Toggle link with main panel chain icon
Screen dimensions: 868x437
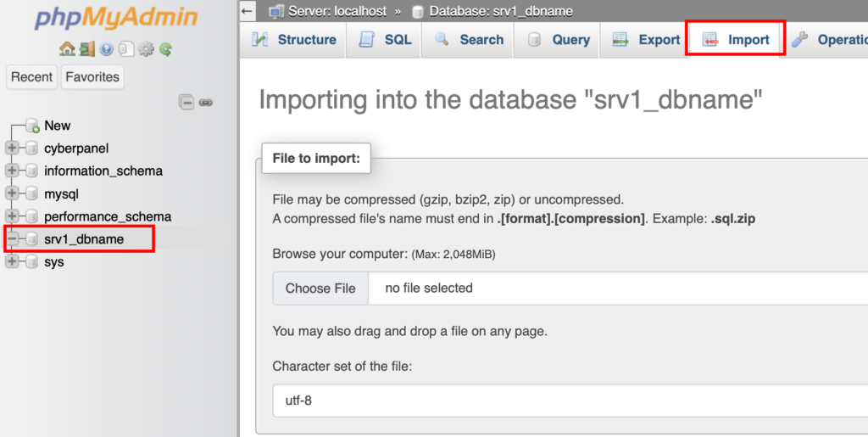click(x=205, y=103)
